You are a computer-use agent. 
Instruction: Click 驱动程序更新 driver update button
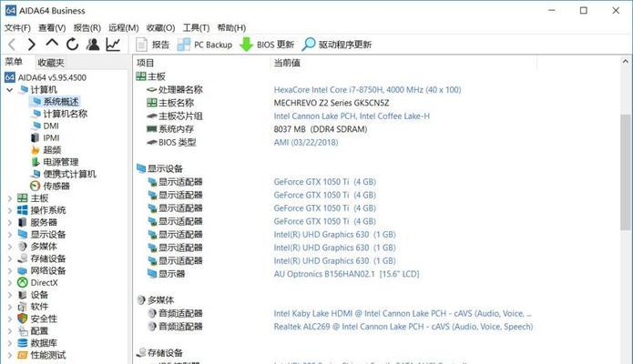[x=337, y=45]
